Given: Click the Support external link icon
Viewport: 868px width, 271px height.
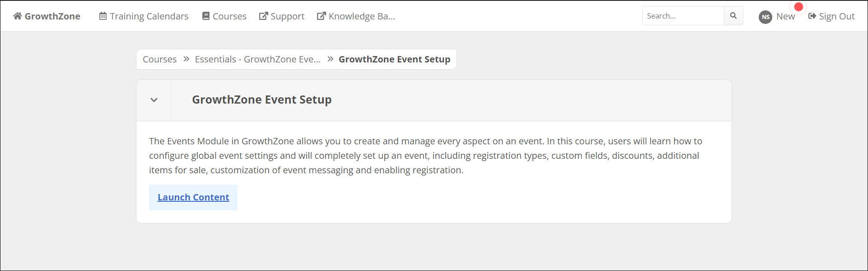Looking at the screenshot, I should [x=263, y=16].
